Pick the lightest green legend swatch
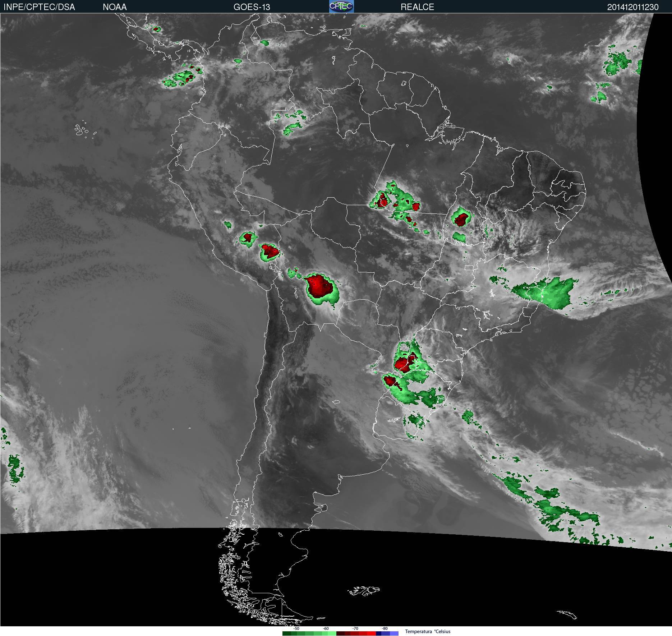Screen dimensions: 672x636 coord(332,633)
